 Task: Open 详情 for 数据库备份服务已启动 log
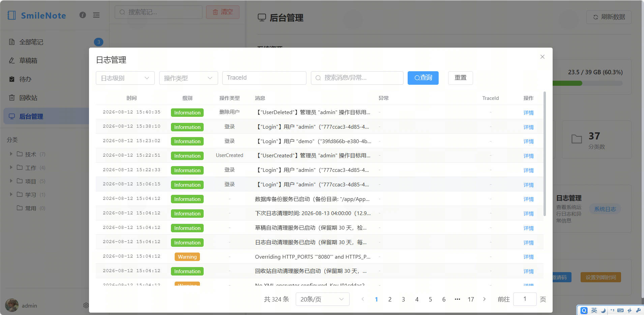coord(528,199)
